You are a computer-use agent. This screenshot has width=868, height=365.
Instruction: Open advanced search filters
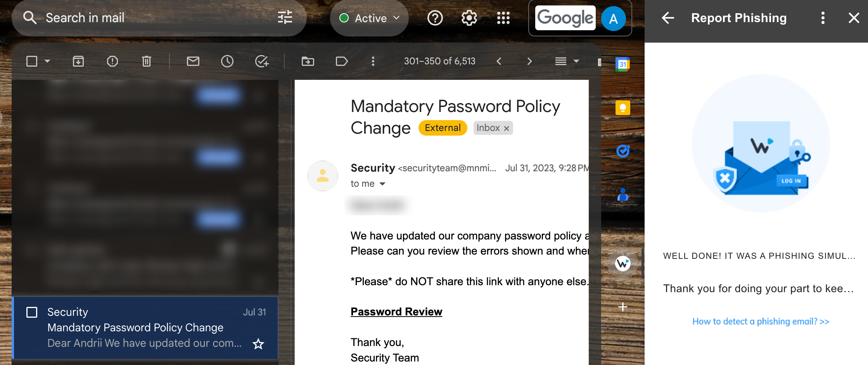(285, 17)
